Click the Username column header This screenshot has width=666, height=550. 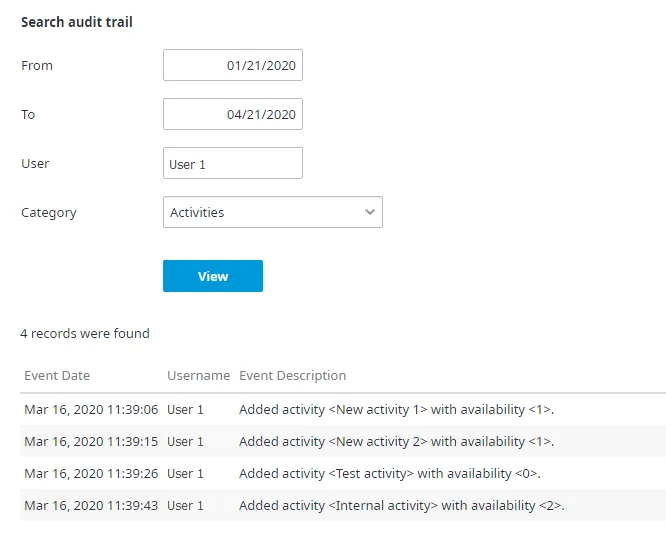[198, 375]
